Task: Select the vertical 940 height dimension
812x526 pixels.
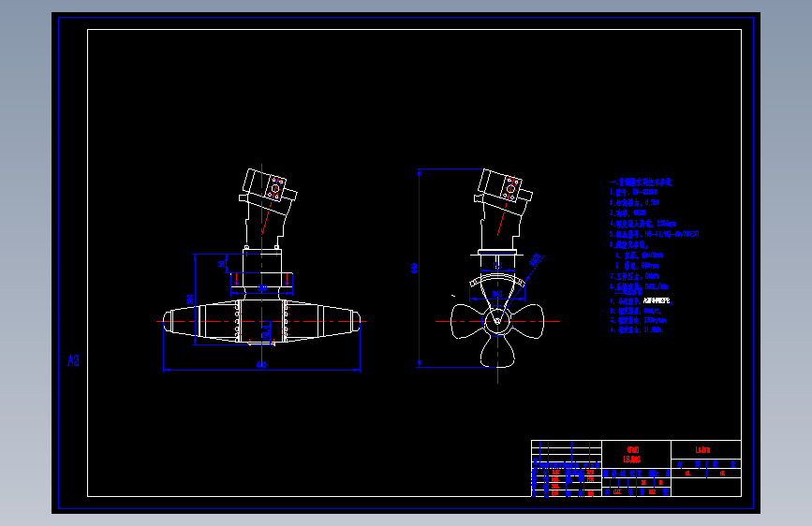Action: (415, 268)
